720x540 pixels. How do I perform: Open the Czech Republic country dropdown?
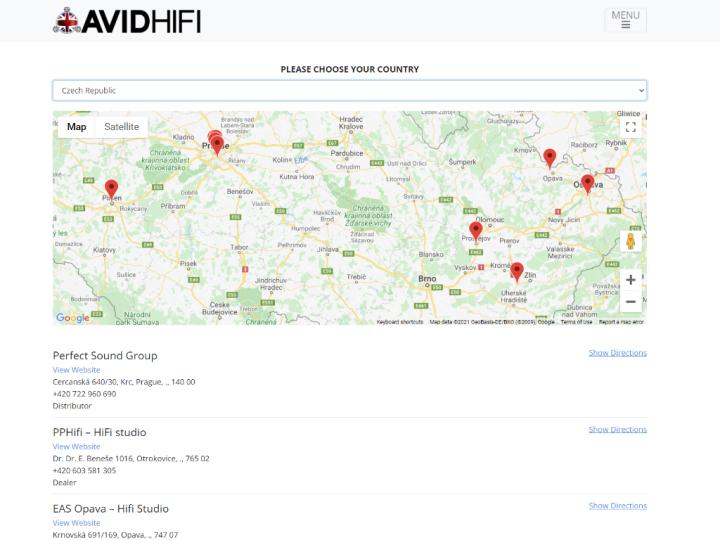pyautogui.click(x=349, y=90)
